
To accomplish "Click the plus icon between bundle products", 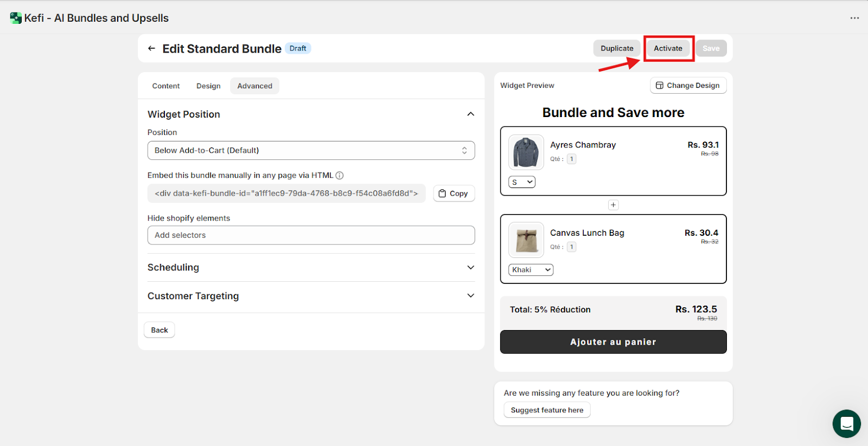I will 613,205.
